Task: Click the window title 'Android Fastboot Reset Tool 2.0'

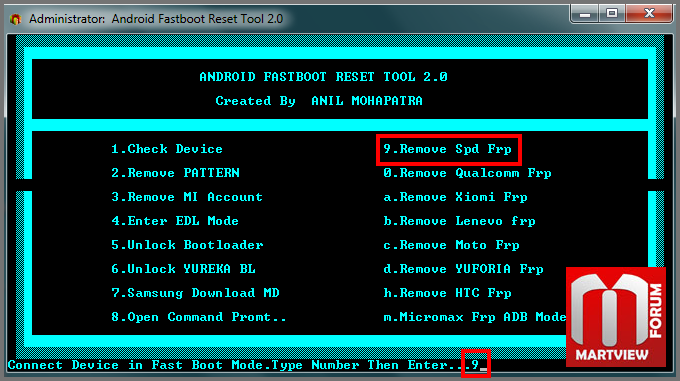Action: point(197,19)
